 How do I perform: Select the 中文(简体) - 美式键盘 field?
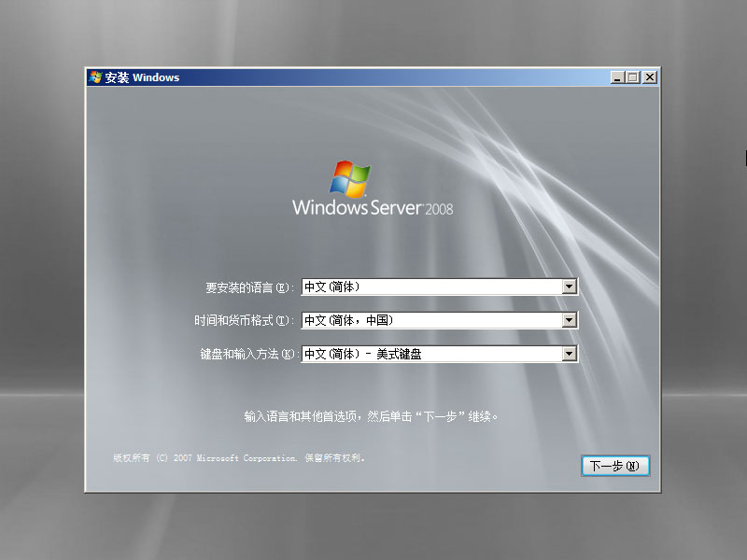click(440, 354)
